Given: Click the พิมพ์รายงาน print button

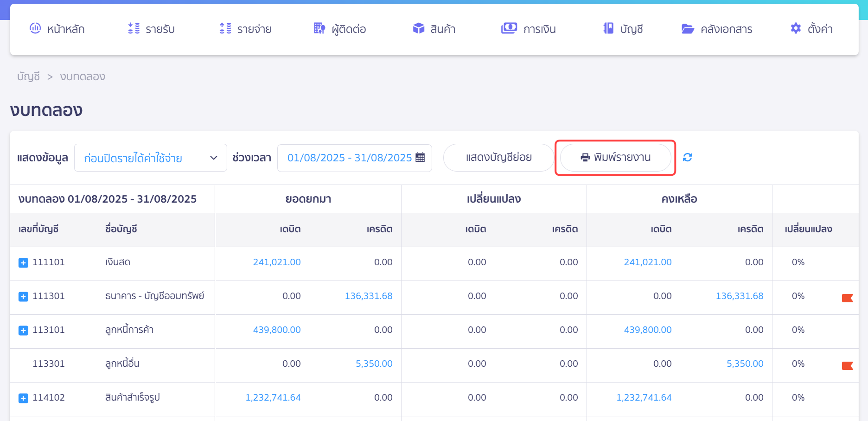Looking at the screenshot, I should [615, 158].
